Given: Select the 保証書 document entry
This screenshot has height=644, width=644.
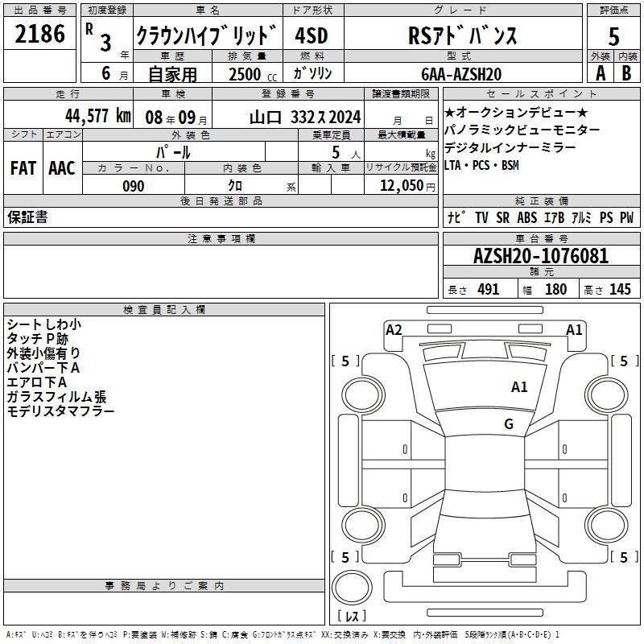Looking at the screenshot, I should (x=27, y=217).
